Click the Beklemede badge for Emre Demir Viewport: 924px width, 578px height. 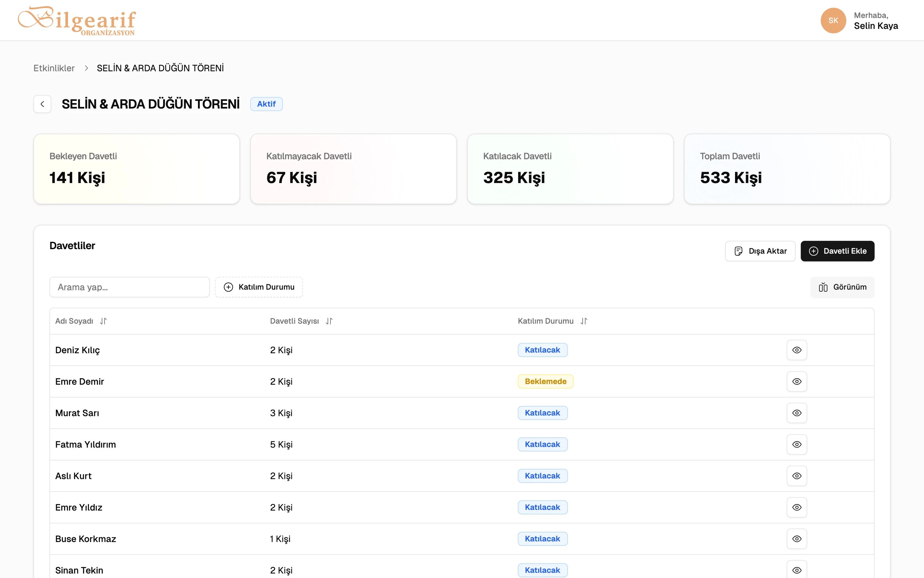click(x=545, y=381)
